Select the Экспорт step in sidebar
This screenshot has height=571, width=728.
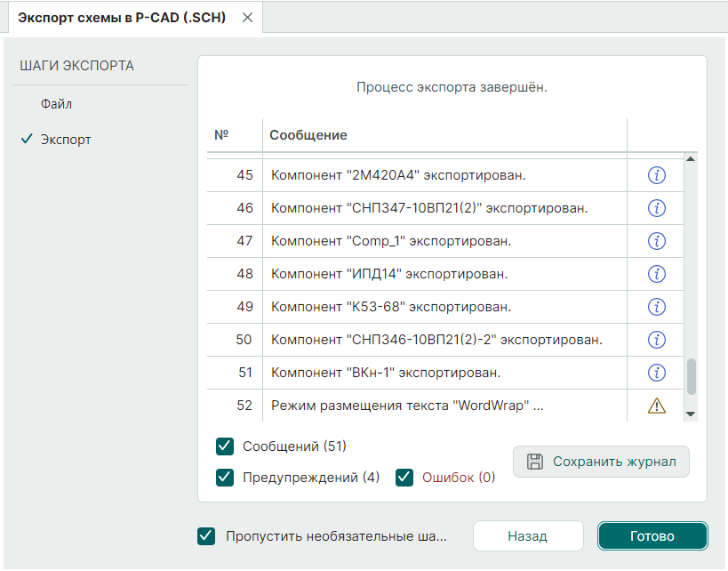click(65, 140)
